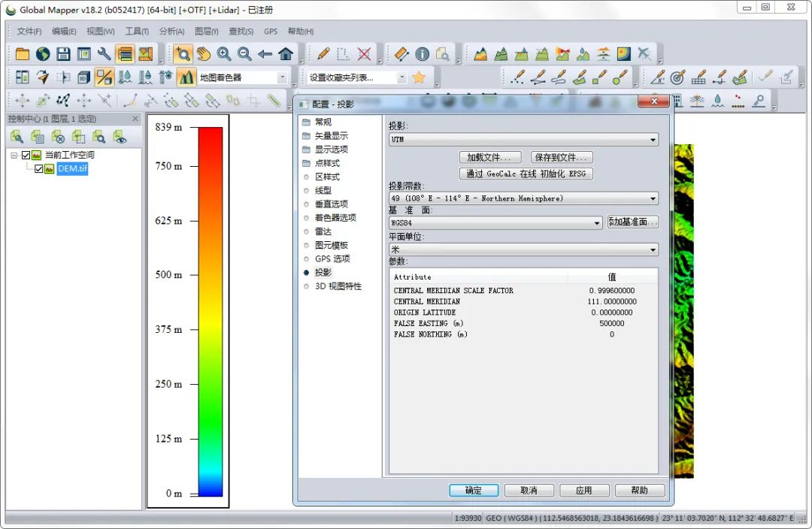This screenshot has height=529, width=812.
Task: Select the ruler measure tool
Action: click(401, 54)
